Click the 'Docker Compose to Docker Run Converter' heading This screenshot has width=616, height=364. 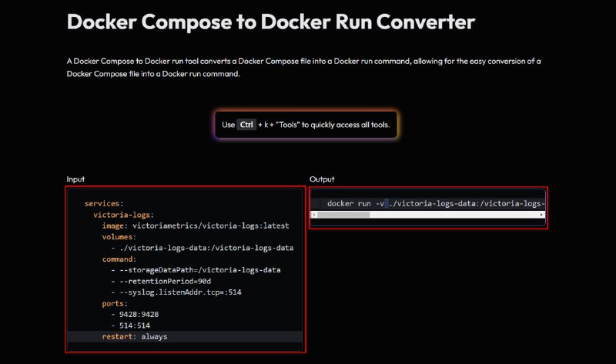click(271, 22)
